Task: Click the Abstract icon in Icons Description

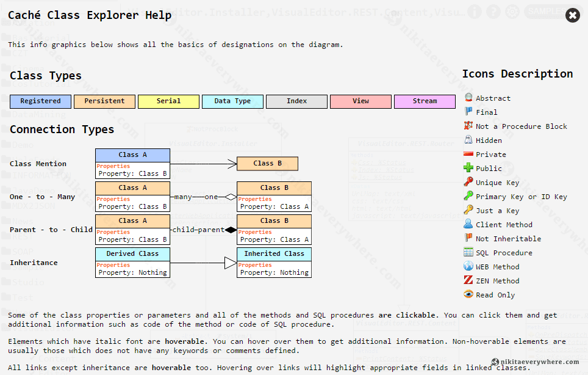Action: point(468,98)
